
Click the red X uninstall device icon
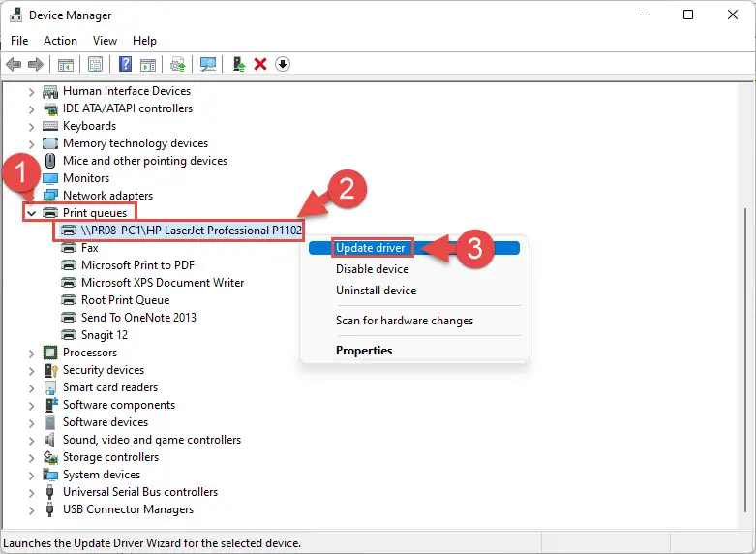(x=260, y=64)
